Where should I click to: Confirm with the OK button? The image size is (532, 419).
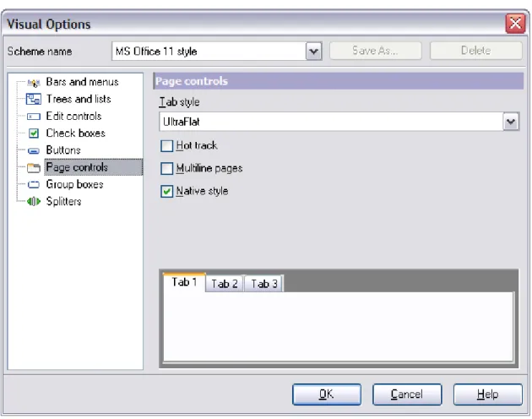click(327, 395)
